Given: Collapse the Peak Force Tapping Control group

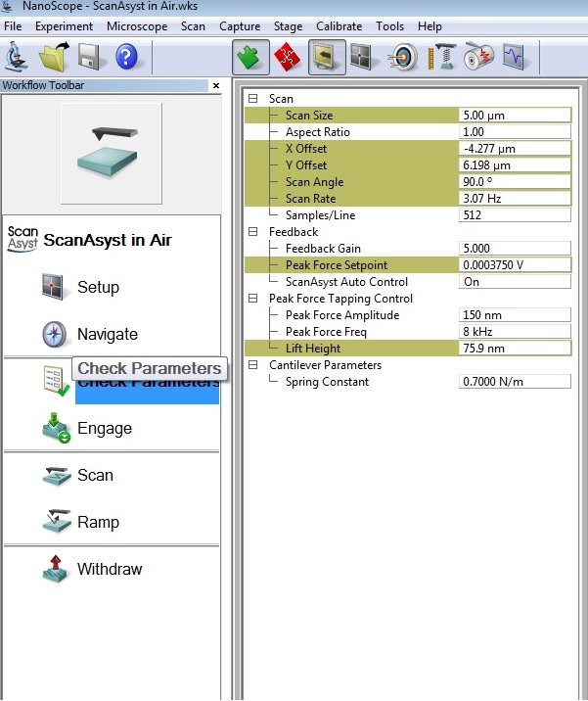Looking at the screenshot, I should [x=253, y=299].
